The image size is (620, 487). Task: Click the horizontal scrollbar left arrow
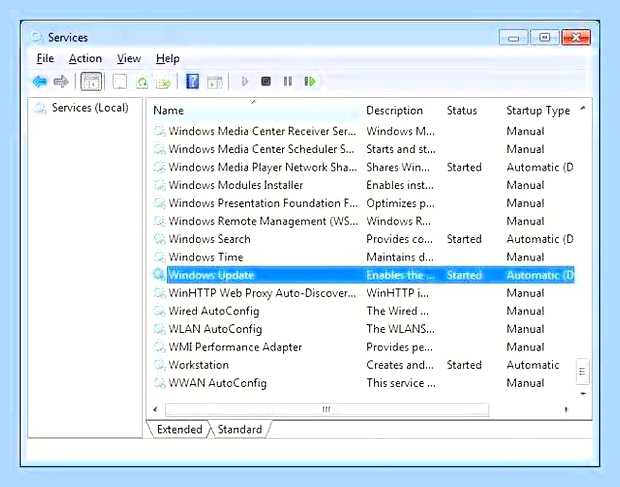pyautogui.click(x=155, y=409)
